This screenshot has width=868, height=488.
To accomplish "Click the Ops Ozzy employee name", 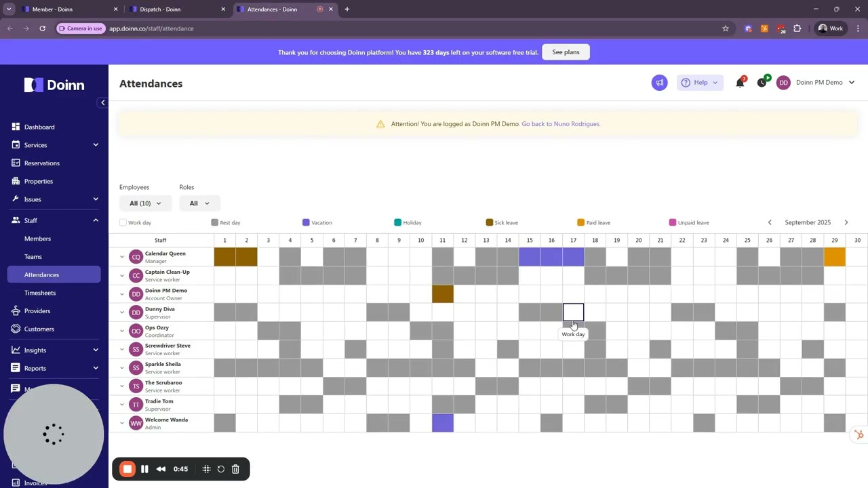I will pos(157,327).
